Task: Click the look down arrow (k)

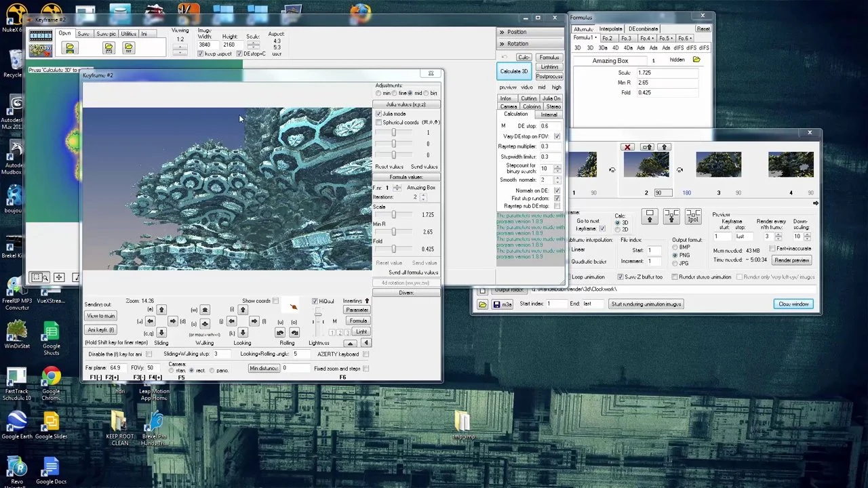Action: [x=243, y=333]
